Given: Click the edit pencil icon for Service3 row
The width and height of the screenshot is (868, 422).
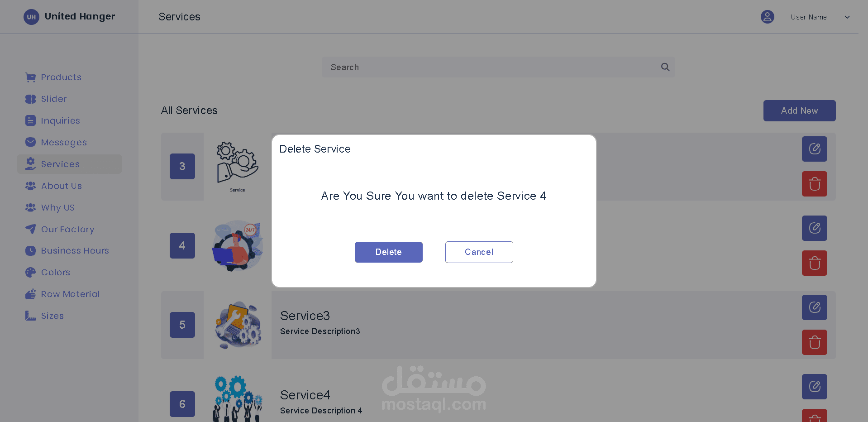Looking at the screenshot, I should tap(814, 307).
